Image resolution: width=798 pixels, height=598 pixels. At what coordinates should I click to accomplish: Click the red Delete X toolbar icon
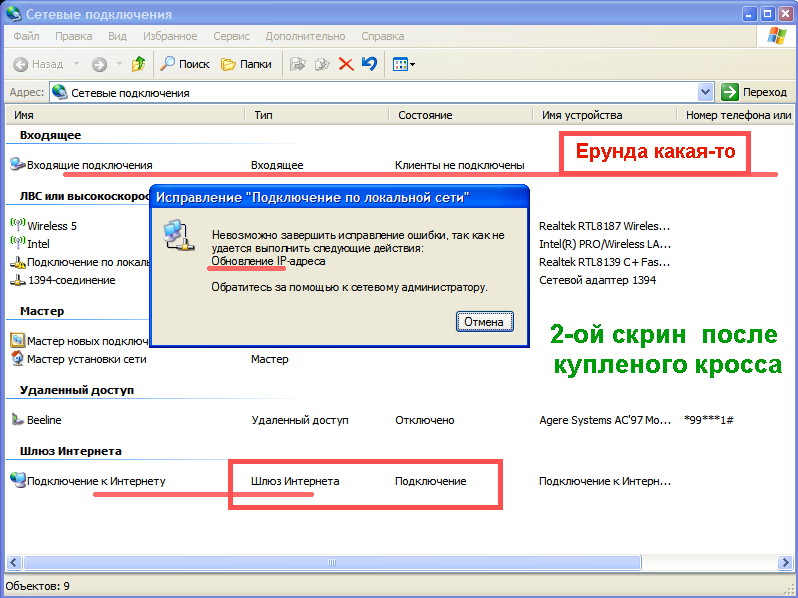coord(346,64)
